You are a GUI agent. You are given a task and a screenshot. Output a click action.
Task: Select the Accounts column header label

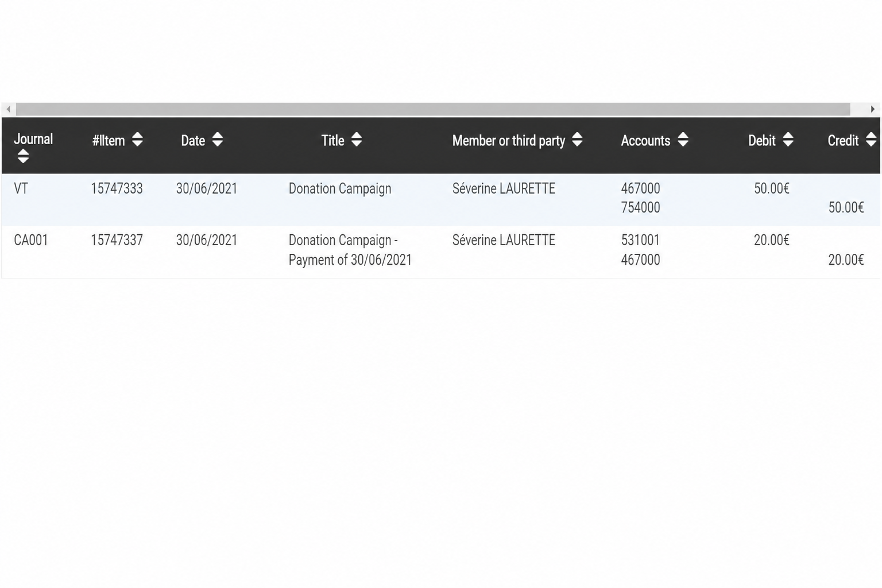click(645, 141)
